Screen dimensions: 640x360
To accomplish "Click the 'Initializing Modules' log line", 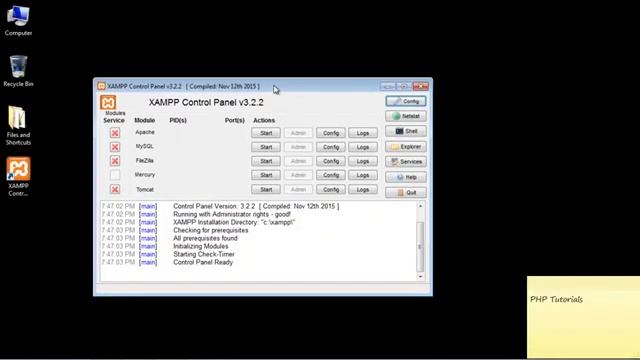I will (200, 247).
